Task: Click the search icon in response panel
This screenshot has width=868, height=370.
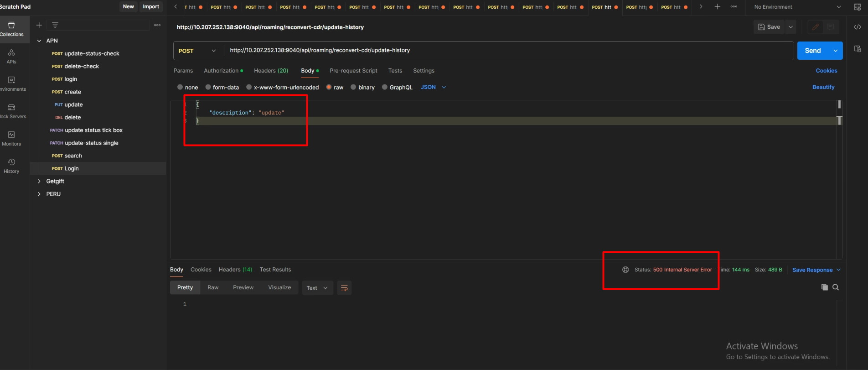Action: click(836, 287)
